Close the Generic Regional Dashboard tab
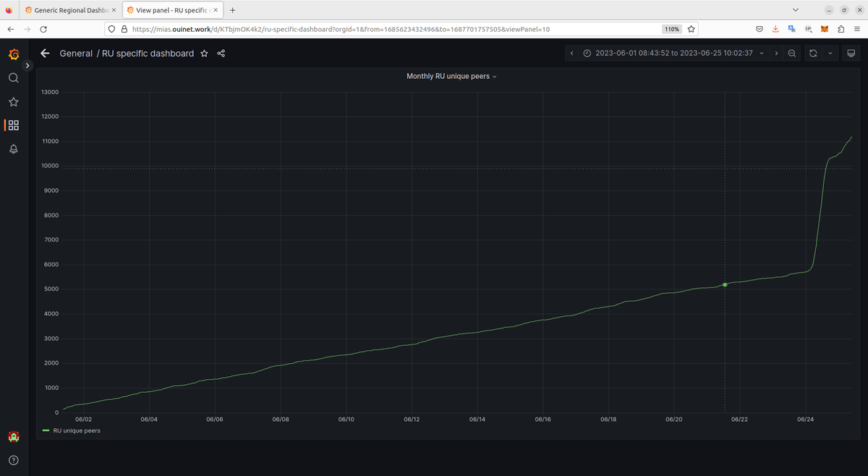Viewport: 868px width, 476px height. 113,10
